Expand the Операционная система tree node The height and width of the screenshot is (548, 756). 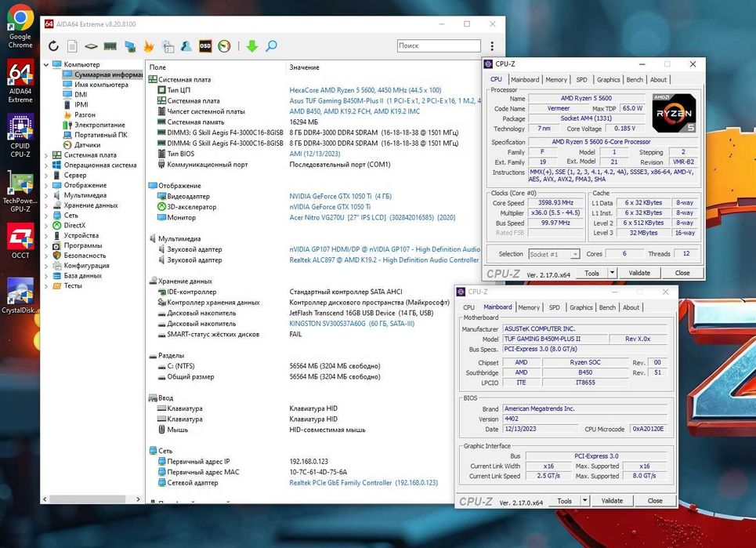pyautogui.click(x=47, y=165)
